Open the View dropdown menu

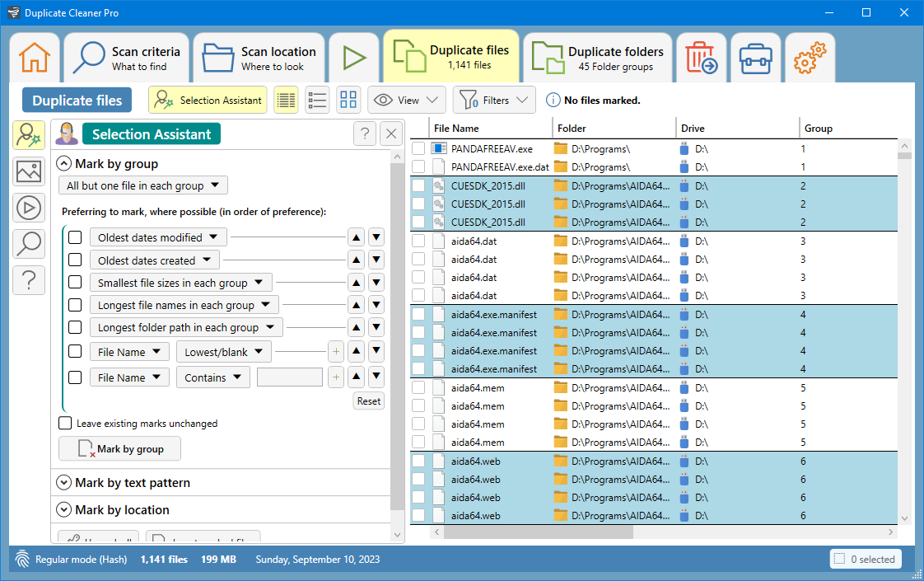click(x=408, y=101)
